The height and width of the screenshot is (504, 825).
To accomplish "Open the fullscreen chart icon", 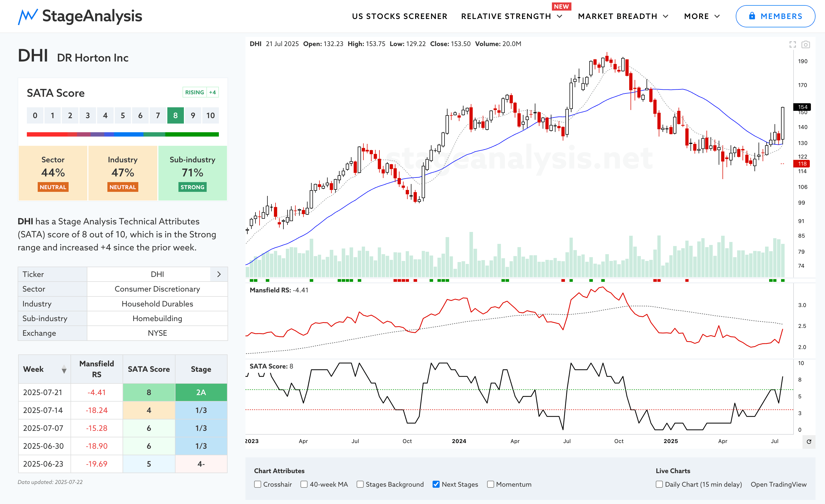I will tap(792, 44).
